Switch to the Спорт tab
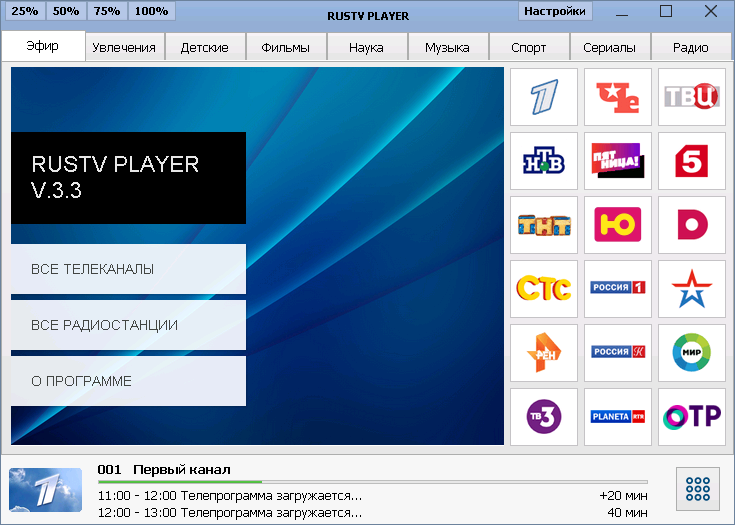The image size is (735, 525). [x=529, y=47]
